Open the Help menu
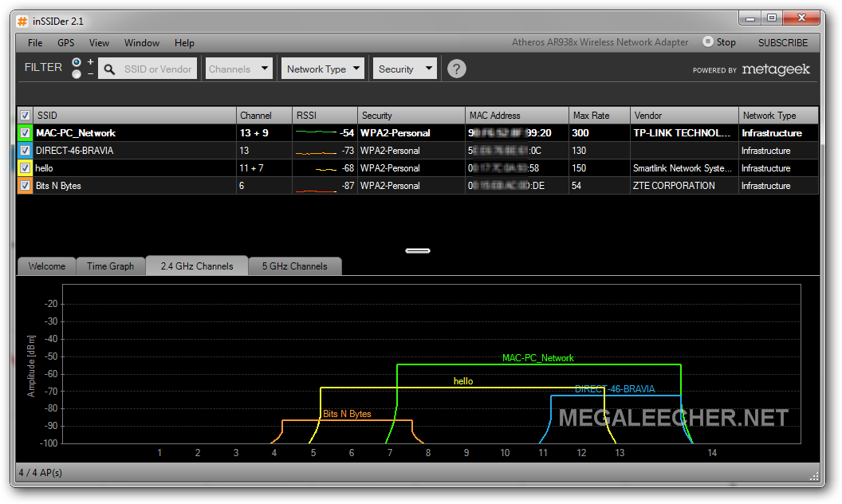 tap(184, 43)
